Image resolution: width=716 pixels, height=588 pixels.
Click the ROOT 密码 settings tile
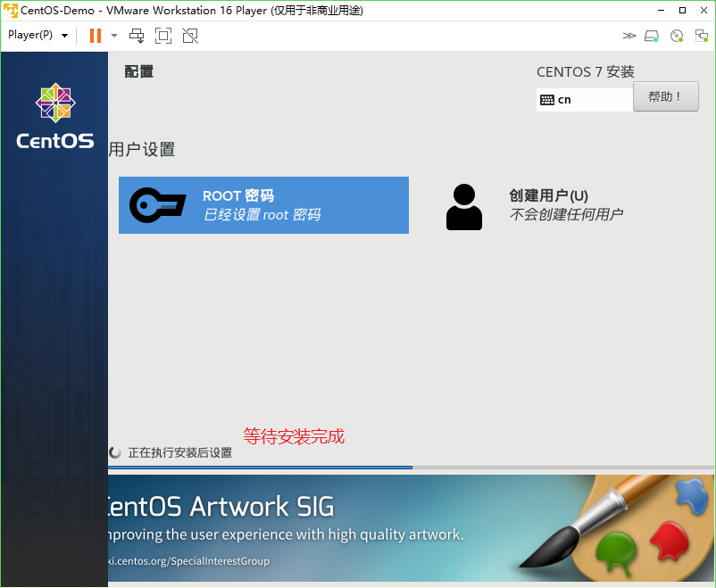click(263, 205)
